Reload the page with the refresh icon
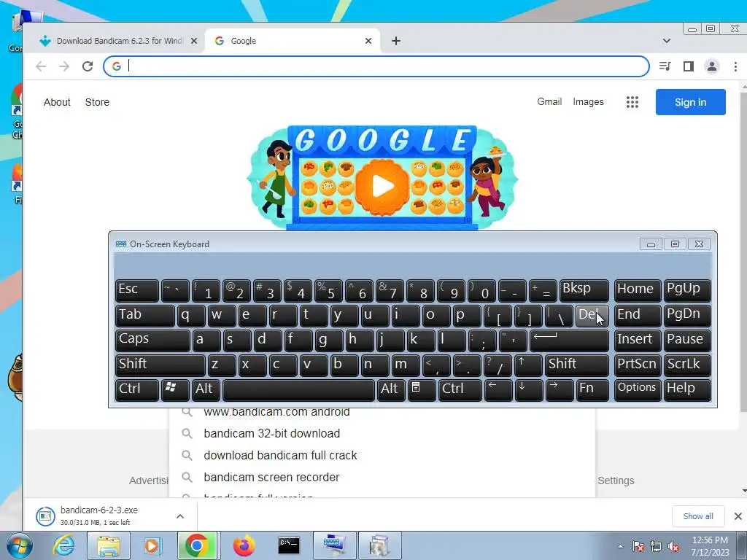The image size is (747, 560). (88, 66)
